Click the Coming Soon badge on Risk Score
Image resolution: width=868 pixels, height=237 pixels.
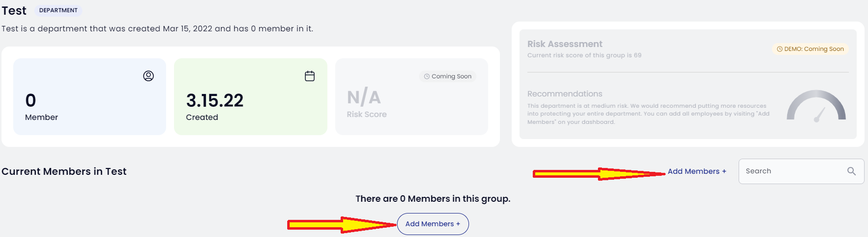click(x=447, y=76)
